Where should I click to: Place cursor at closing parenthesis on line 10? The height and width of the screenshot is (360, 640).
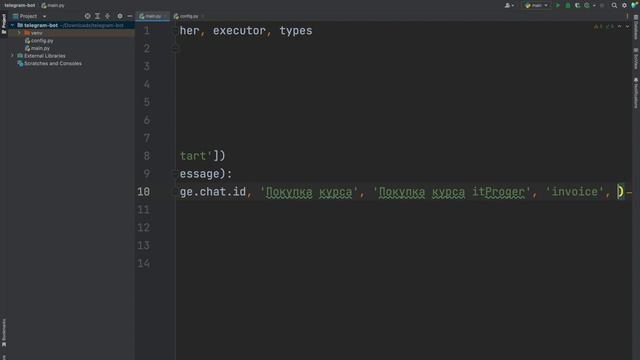620,191
